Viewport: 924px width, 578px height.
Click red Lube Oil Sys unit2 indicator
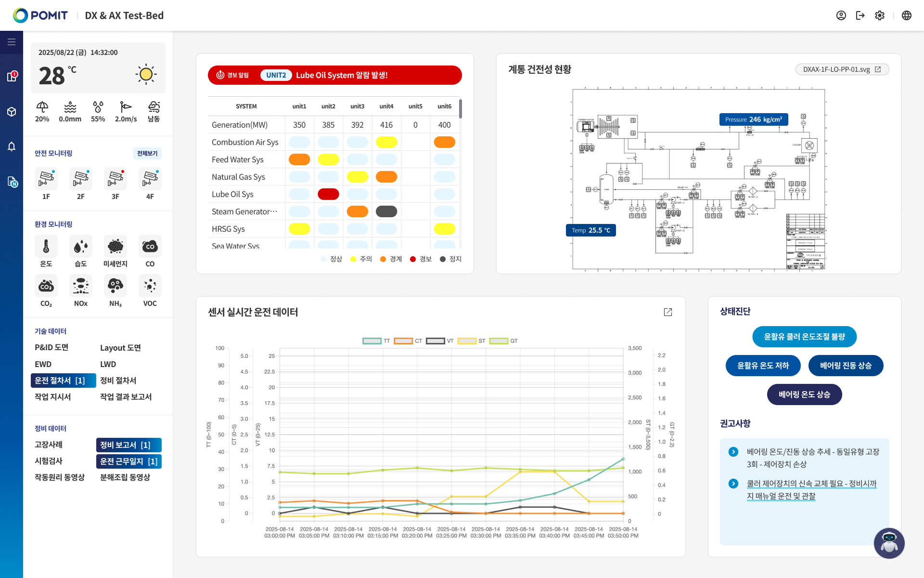(328, 194)
